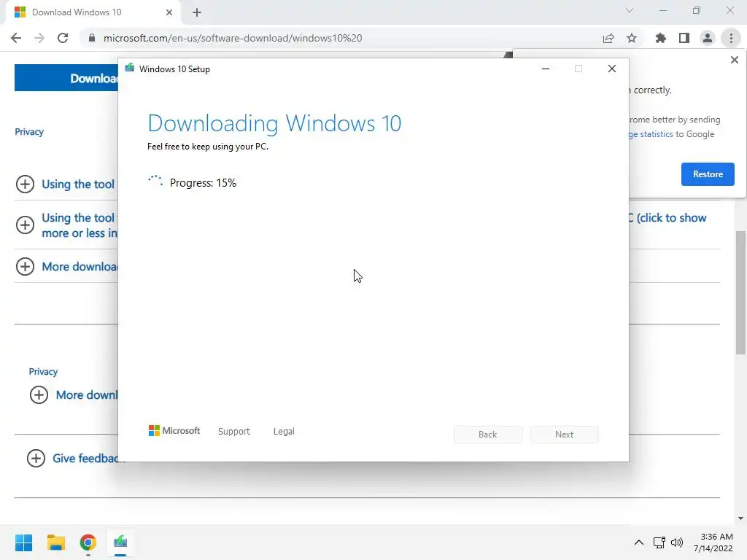Click the Windows 10 Setup title icon
The width and height of the screenshot is (747, 560).
click(129, 69)
